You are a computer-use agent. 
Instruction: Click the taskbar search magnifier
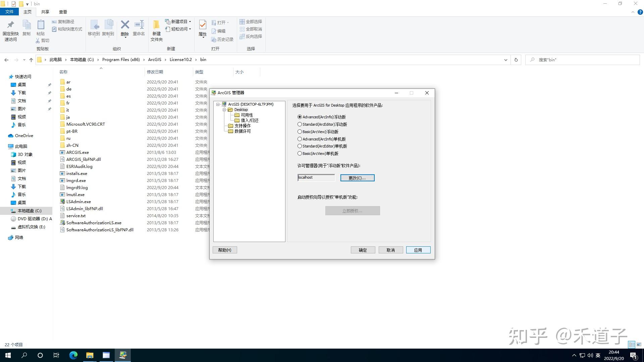[x=24, y=355]
